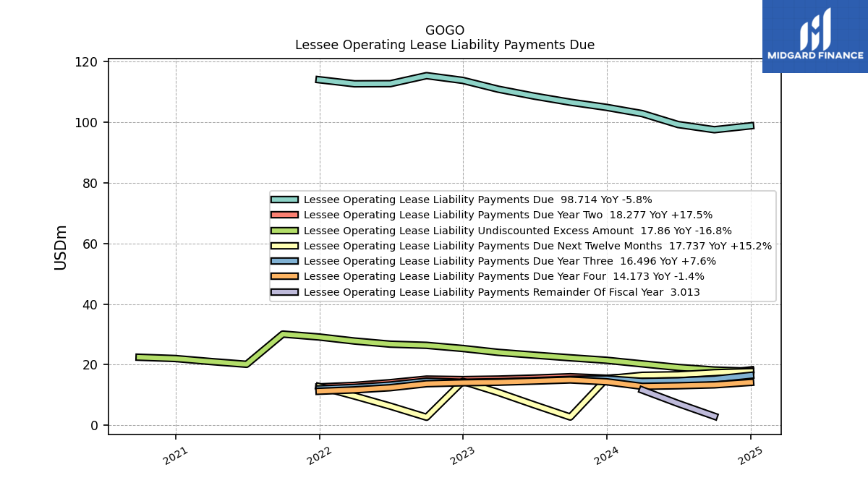
Task: Click the 80 y-axis tick label
Action: pos(90,184)
